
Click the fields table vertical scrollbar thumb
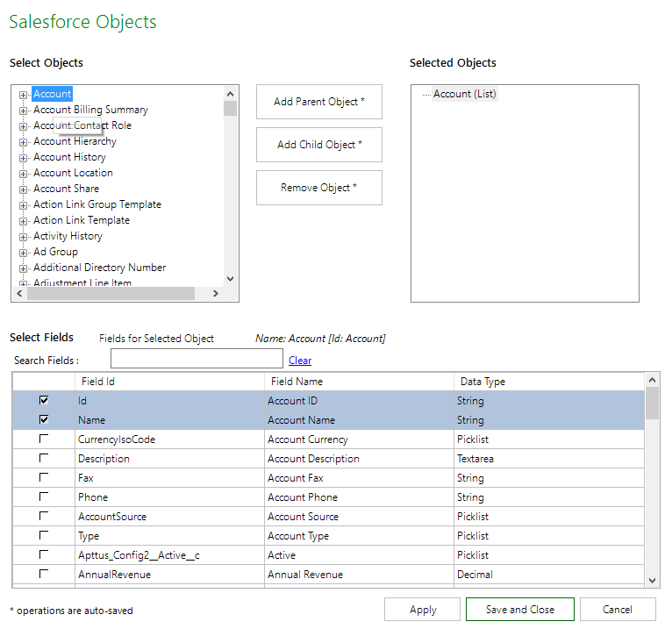653,404
